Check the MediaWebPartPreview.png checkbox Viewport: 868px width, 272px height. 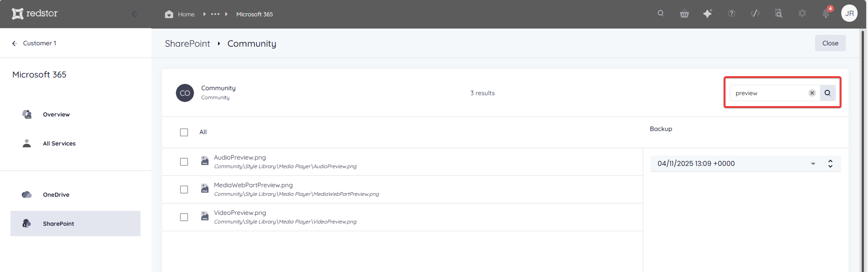pos(184,189)
